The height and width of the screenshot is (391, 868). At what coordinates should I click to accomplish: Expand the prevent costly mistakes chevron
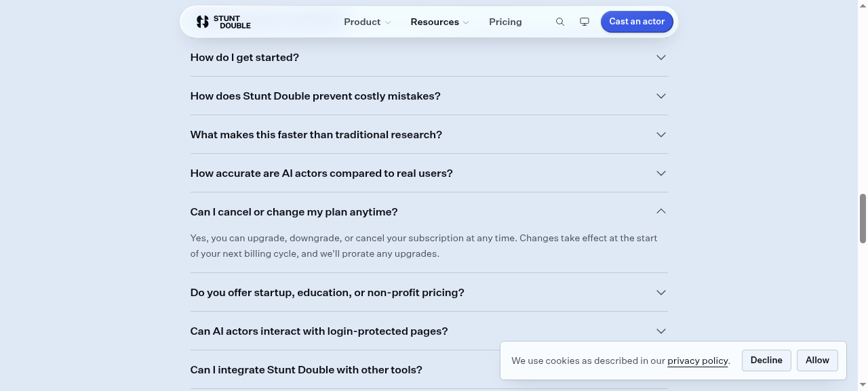click(661, 96)
